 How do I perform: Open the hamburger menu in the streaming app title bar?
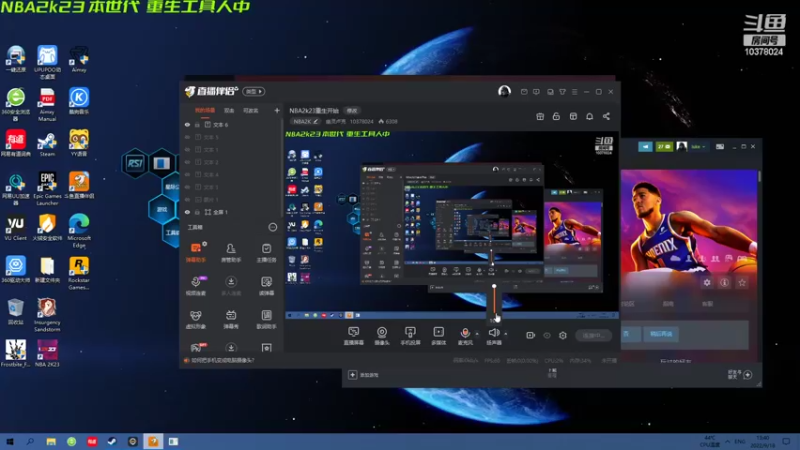574,92
